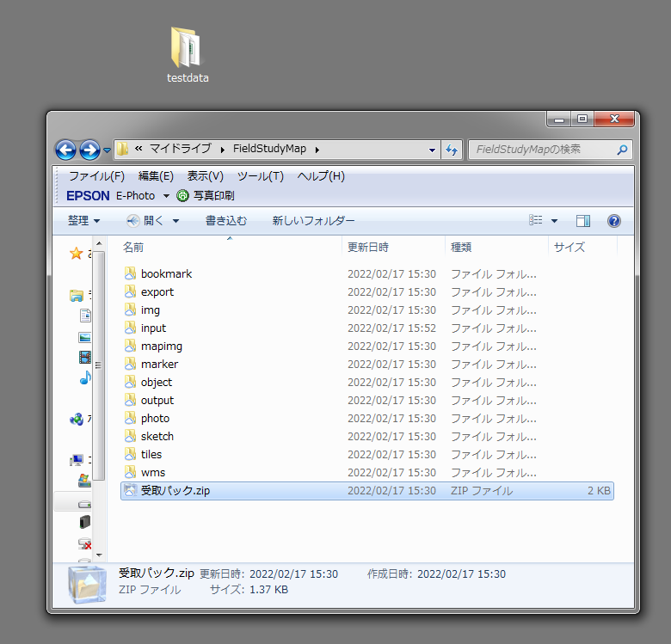The width and height of the screenshot is (671, 644).
Task: Sort by the 更新日時 column header
Action: (394, 247)
